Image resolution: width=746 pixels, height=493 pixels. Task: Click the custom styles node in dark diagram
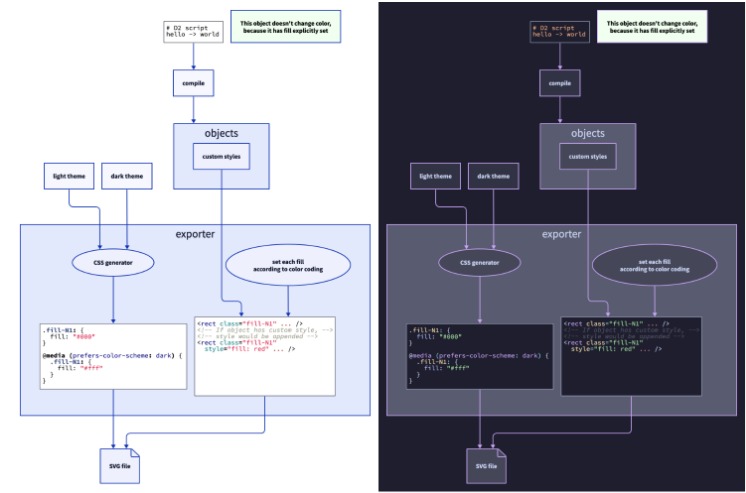tap(588, 157)
